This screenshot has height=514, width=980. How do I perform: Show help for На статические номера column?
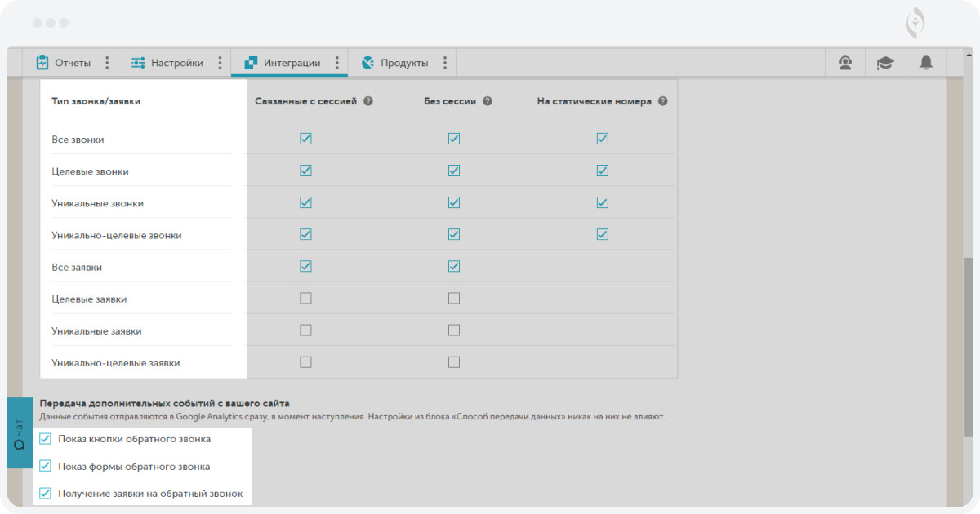[x=662, y=102]
